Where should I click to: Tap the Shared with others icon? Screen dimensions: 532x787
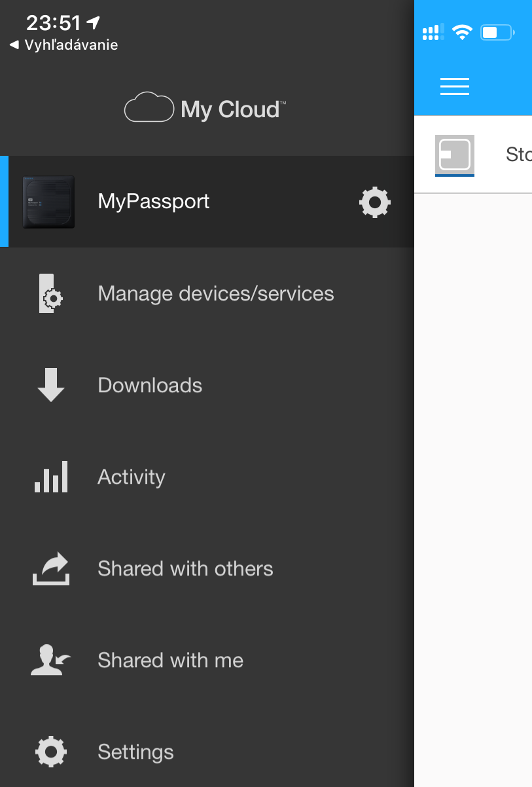point(51,568)
